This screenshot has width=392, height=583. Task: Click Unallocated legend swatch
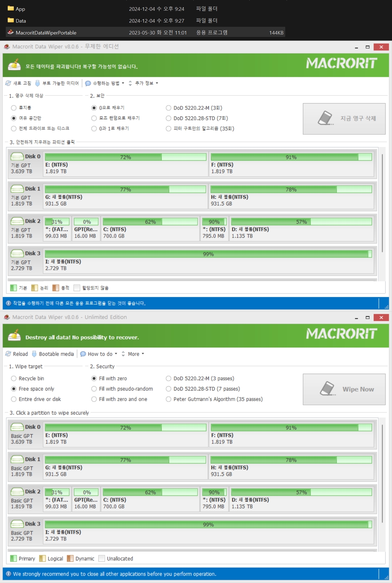click(x=102, y=558)
